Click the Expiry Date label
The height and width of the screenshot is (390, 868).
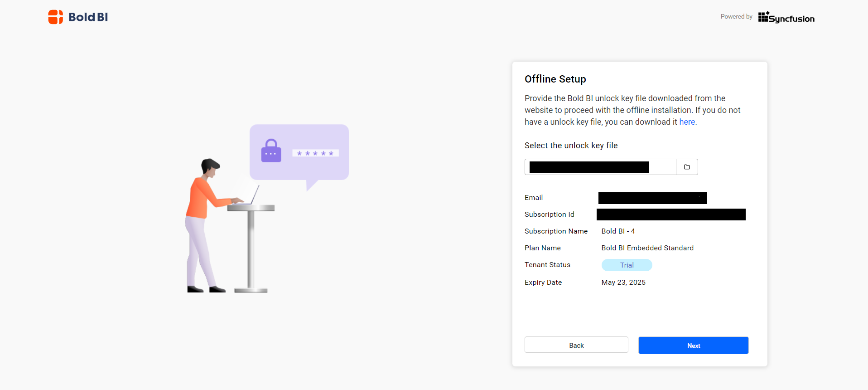click(543, 283)
